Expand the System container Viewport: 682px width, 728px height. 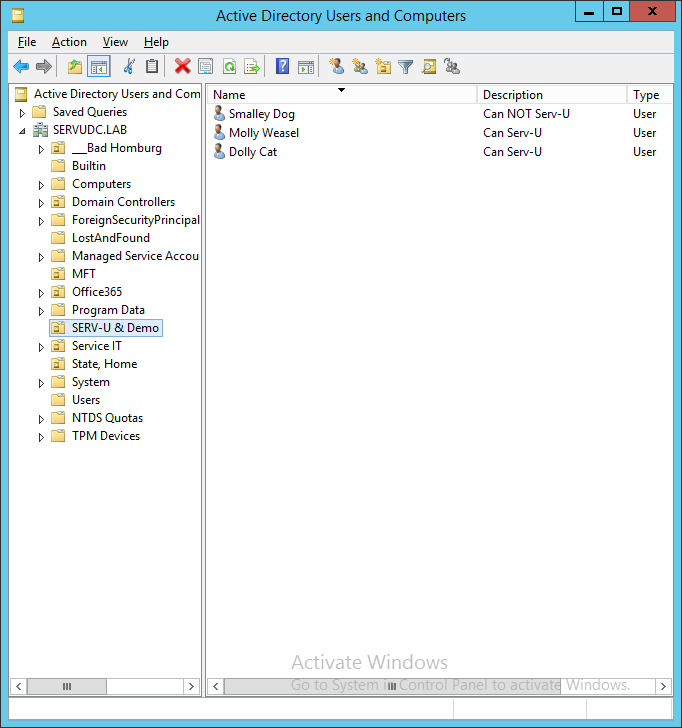tap(41, 383)
